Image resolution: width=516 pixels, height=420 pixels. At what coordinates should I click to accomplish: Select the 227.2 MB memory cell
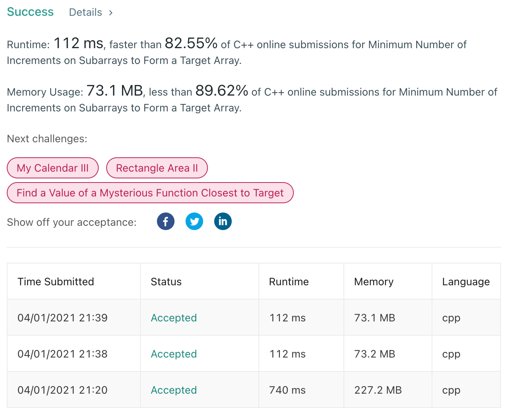(378, 390)
